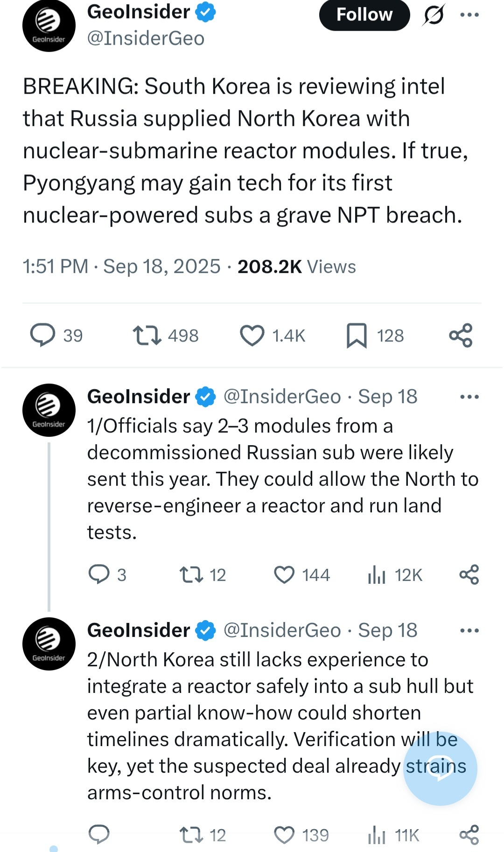Open more options on thread post 2/
Viewport: 504px width, 852px height.
coord(469,631)
